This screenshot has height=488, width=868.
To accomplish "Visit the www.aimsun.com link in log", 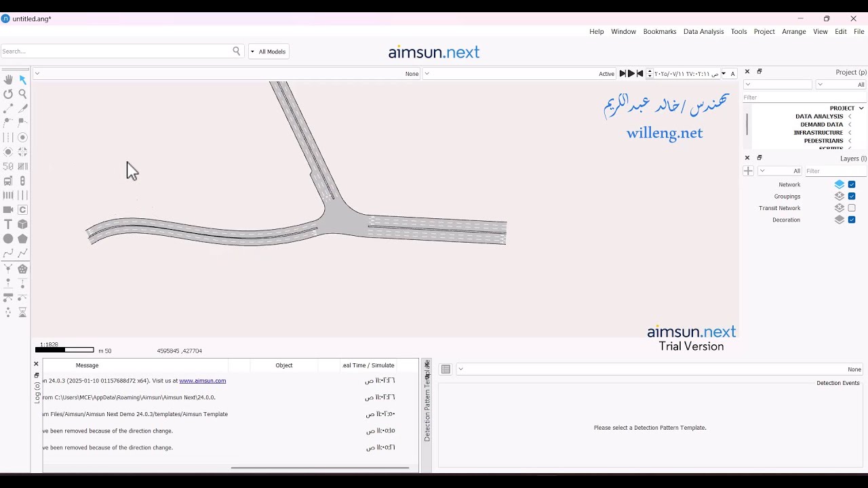I will coord(202,381).
